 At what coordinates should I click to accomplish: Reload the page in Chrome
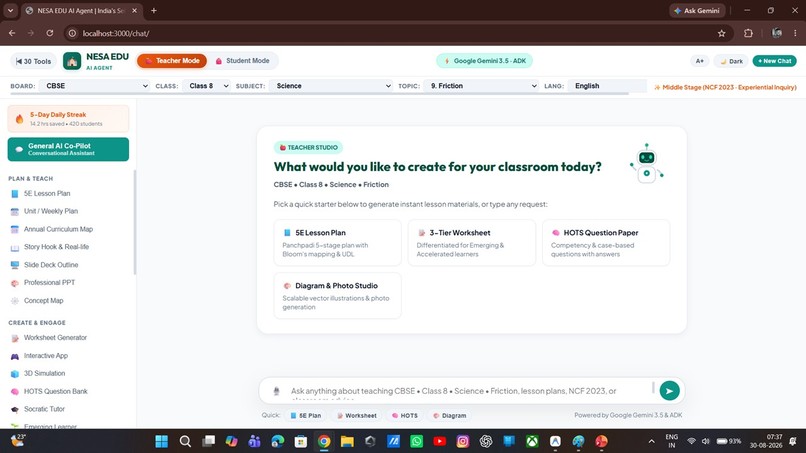pos(50,33)
